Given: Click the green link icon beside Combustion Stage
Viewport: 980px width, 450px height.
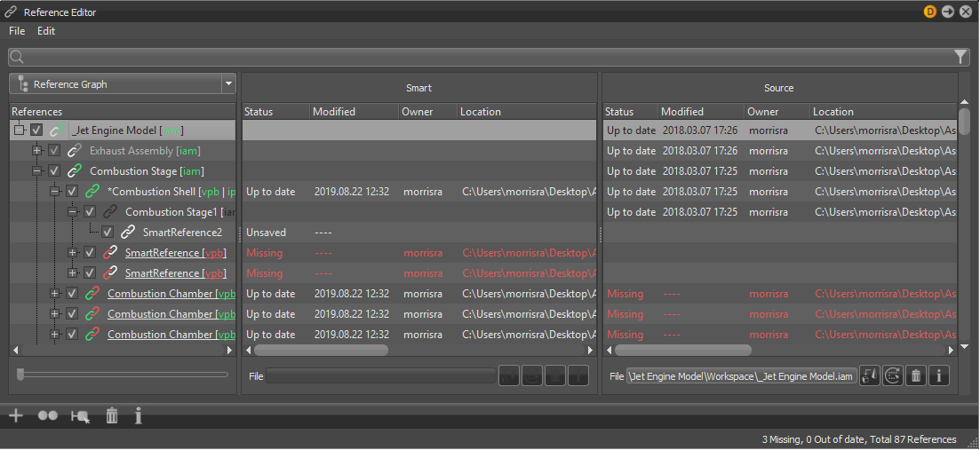Looking at the screenshot, I should [75, 171].
